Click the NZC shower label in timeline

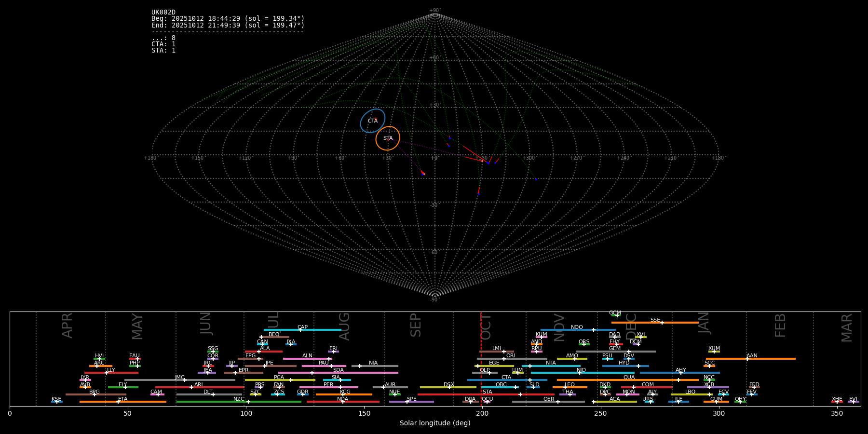point(239,399)
